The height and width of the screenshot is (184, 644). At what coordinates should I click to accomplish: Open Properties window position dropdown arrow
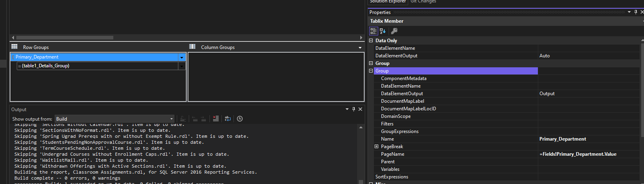pos(629,12)
